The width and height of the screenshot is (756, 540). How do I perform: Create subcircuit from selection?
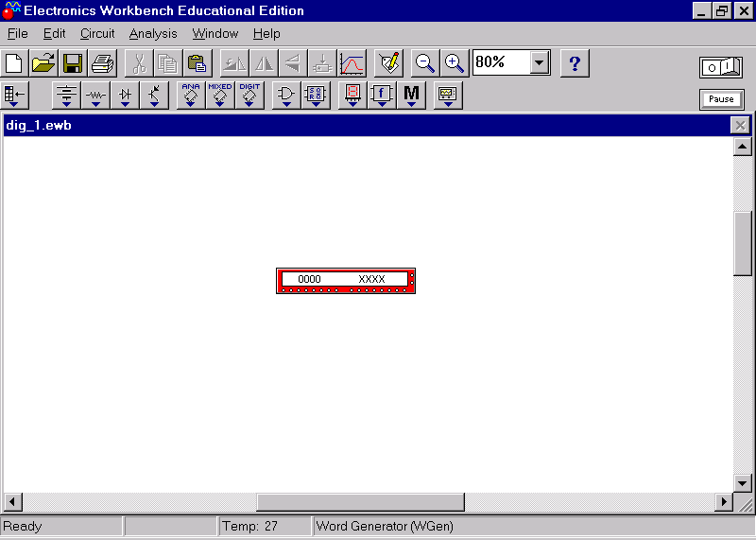322,63
